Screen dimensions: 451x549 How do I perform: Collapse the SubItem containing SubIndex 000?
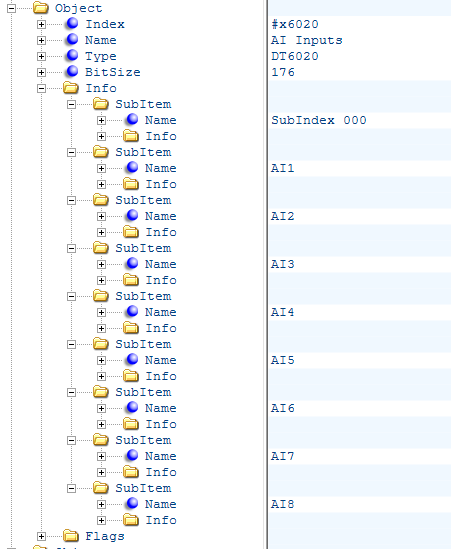pos(71,104)
